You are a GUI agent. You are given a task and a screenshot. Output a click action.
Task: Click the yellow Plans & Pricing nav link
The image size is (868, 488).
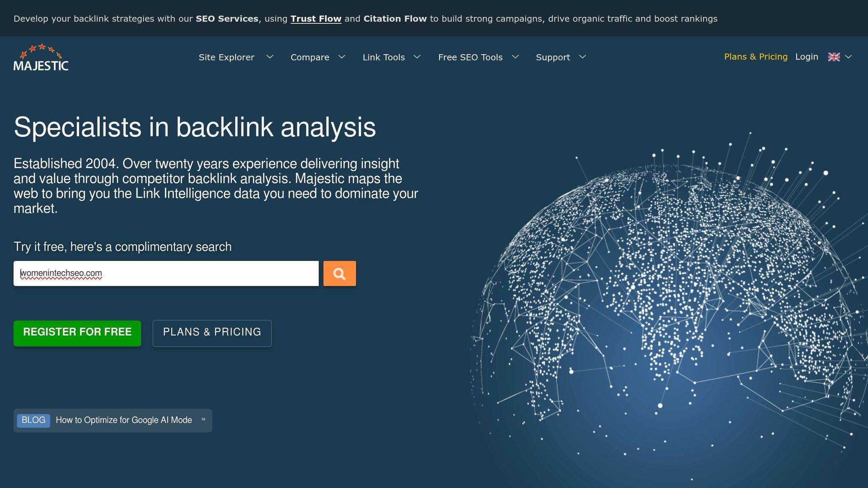coord(756,57)
